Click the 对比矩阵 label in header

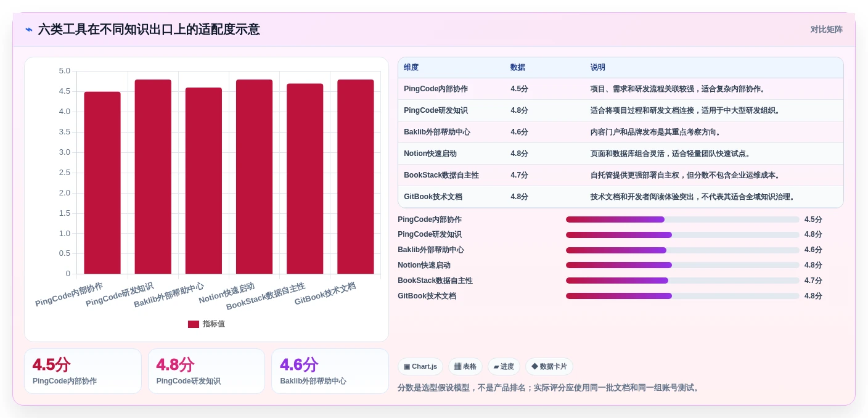826,30
